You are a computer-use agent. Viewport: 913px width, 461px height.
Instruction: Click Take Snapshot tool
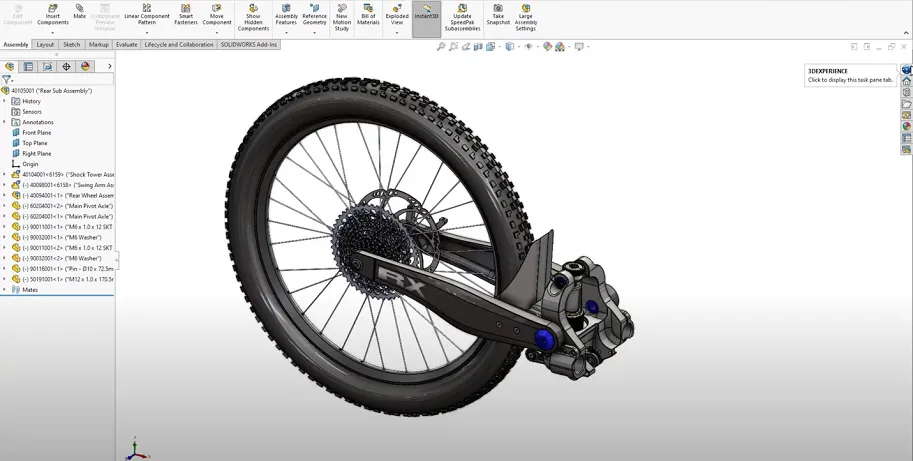[x=498, y=15]
